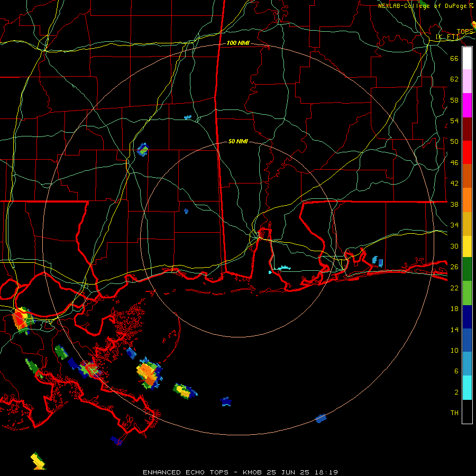Select the '26' legend value
476x476 pixels.
[x=454, y=267]
